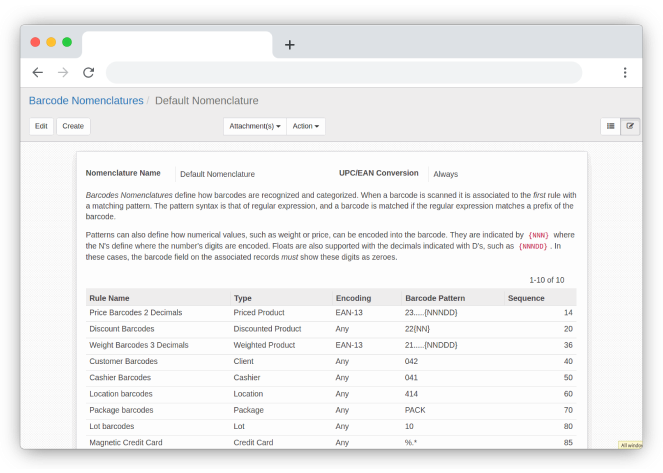Image resolution: width=663 pixels, height=473 pixels.
Task: Sort by Rule Name column header
Action: pyautogui.click(x=109, y=298)
